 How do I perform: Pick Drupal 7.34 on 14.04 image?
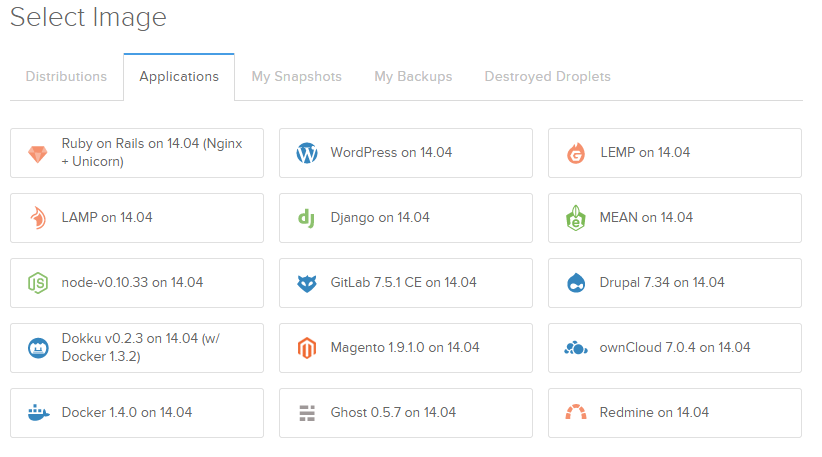pyautogui.click(x=675, y=283)
